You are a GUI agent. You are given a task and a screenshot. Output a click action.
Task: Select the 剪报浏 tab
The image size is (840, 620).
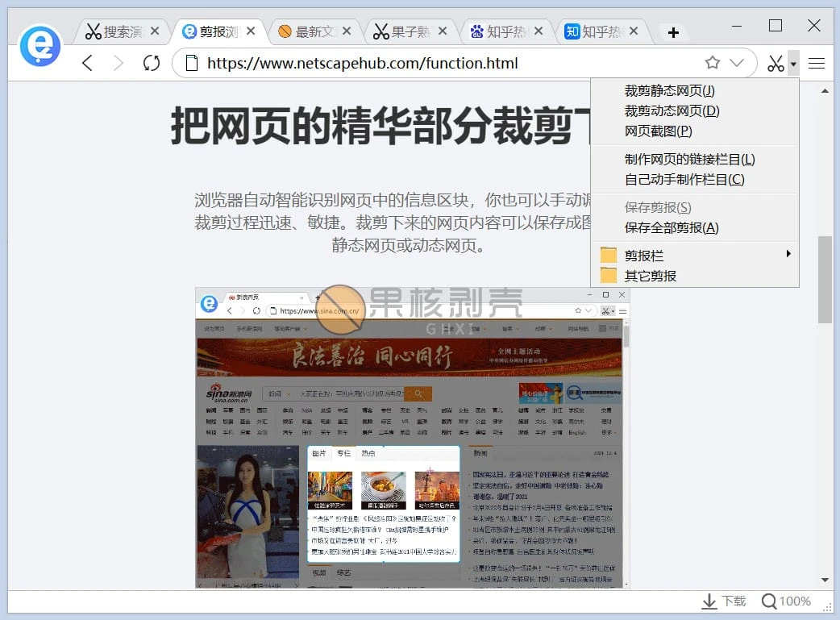tap(218, 31)
